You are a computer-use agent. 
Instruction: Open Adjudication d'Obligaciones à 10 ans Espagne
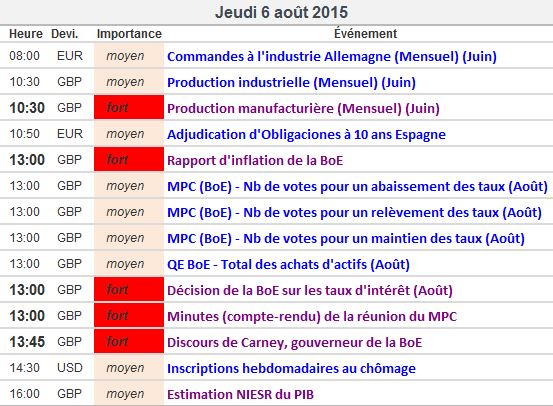[x=306, y=134]
